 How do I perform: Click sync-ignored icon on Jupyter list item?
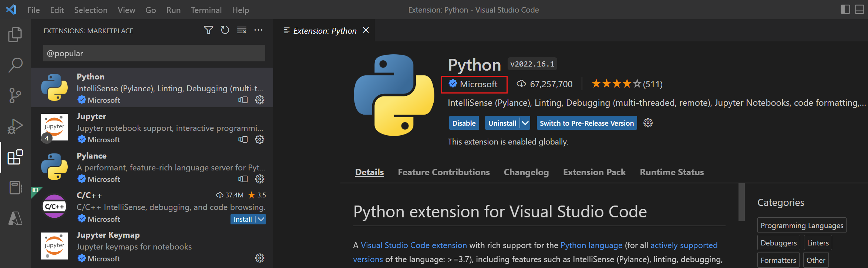point(243,139)
